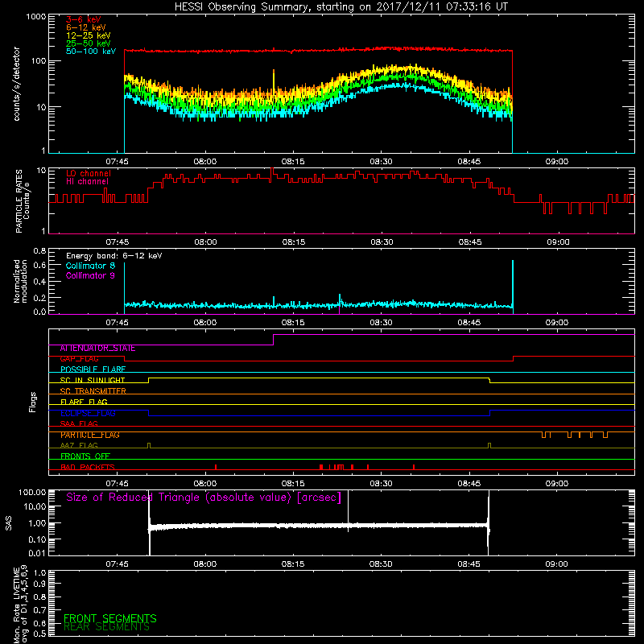This screenshot has height=644, width=644.
Task: Click the FLARE_FLAG label
Action: pyautogui.click(x=84, y=402)
